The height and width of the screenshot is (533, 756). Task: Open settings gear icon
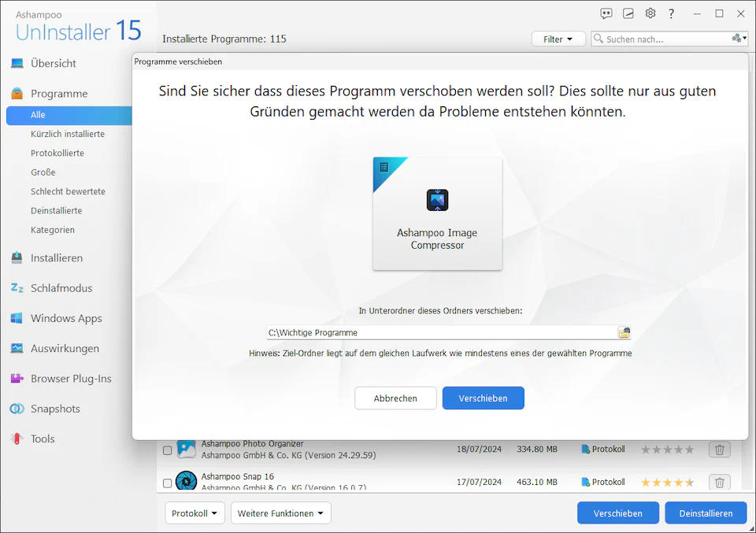coord(650,13)
